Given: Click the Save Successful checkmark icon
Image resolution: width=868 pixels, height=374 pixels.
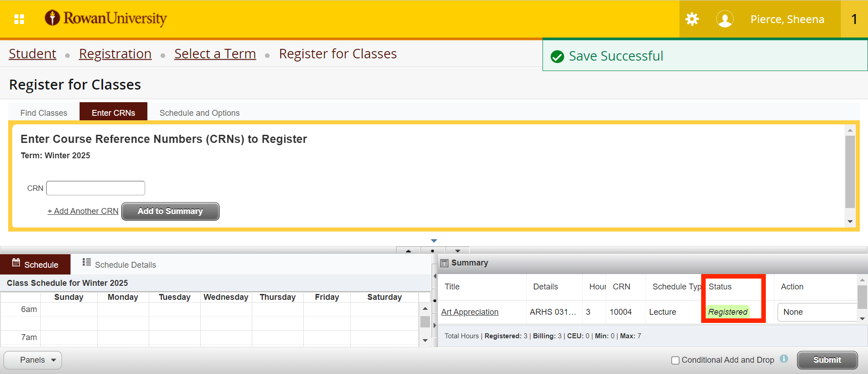Looking at the screenshot, I should pyautogui.click(x=557, y=57).
